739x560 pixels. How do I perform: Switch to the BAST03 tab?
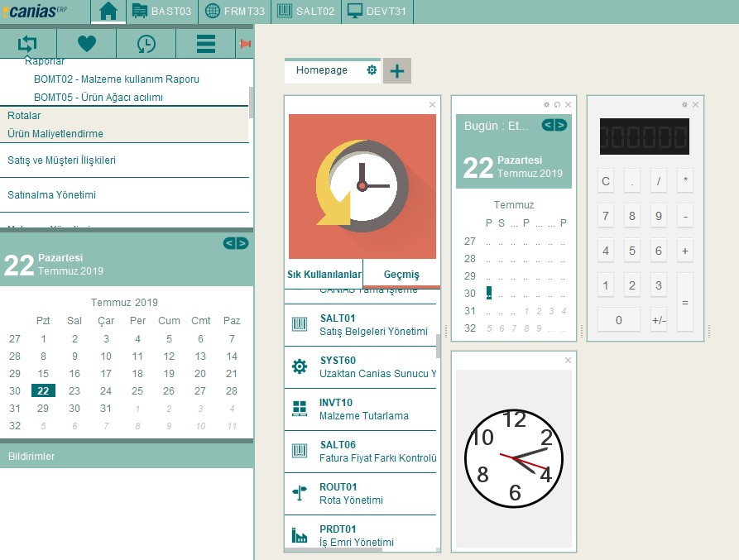[161, 12]
